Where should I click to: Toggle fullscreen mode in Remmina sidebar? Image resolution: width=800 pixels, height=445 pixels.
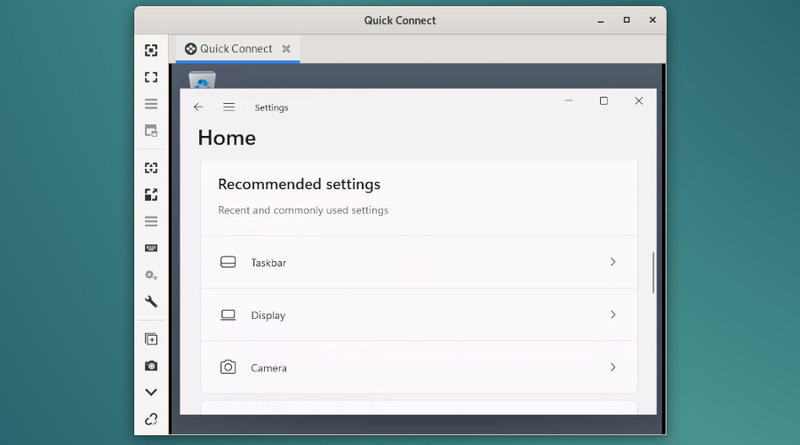click(151, 77)
